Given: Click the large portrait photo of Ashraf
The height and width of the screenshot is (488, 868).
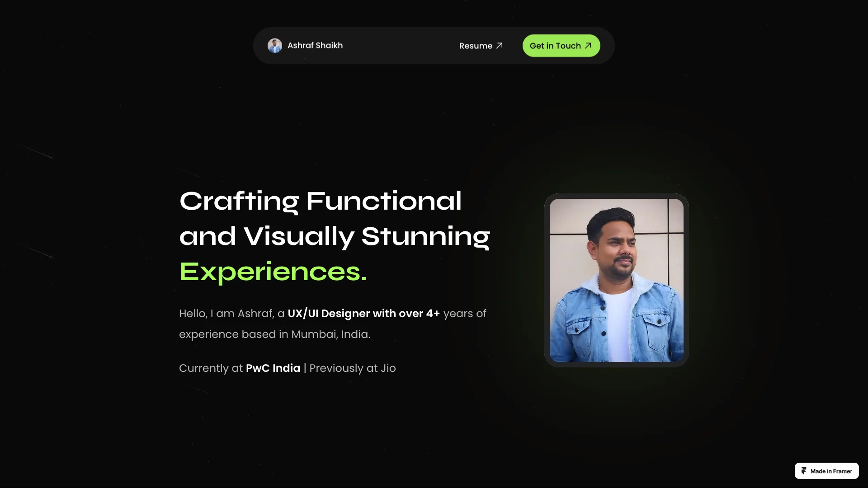Looking at the screenshot, I should point(616,280).
